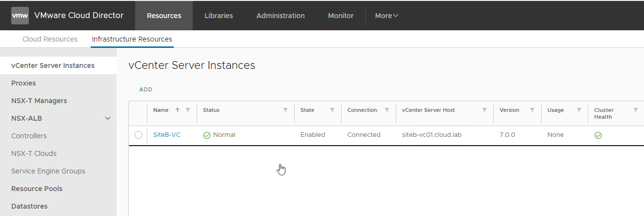
Task: Open filter icon on Version column
Action: point(532,110)
